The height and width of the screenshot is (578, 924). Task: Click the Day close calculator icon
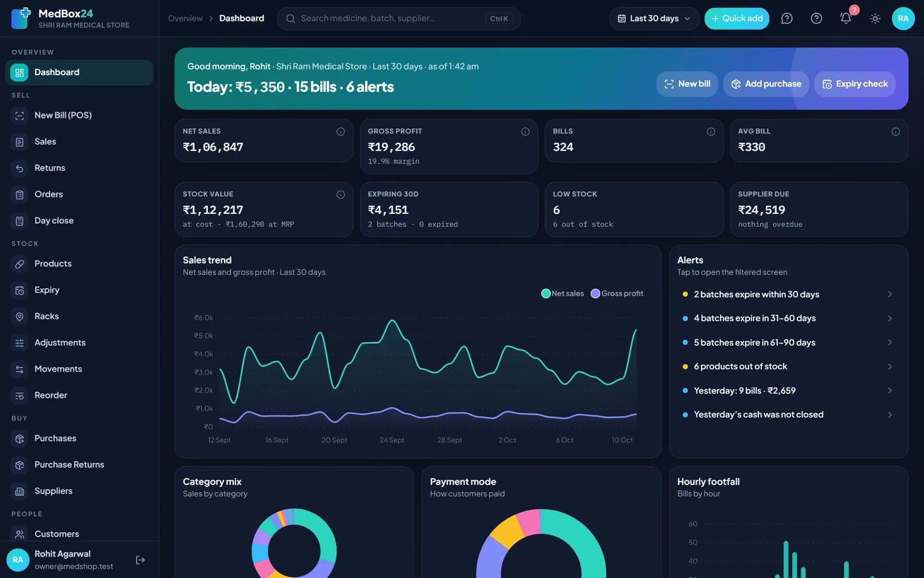[19, 221]
